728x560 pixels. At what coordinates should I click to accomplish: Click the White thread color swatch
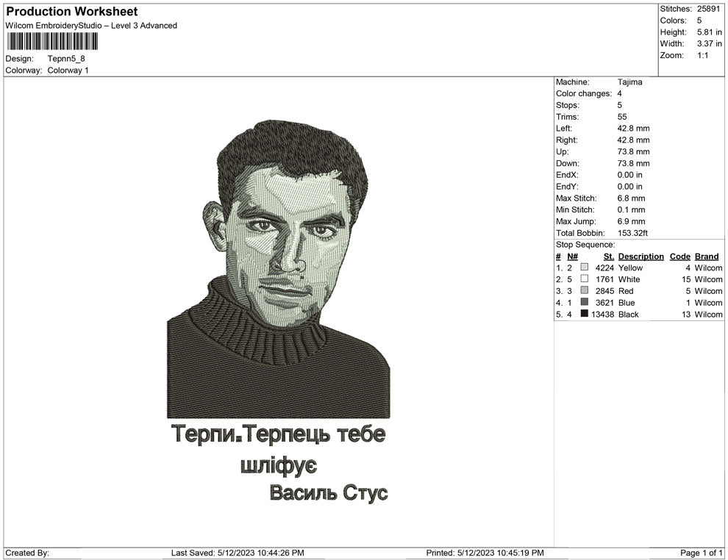(585, 279)
